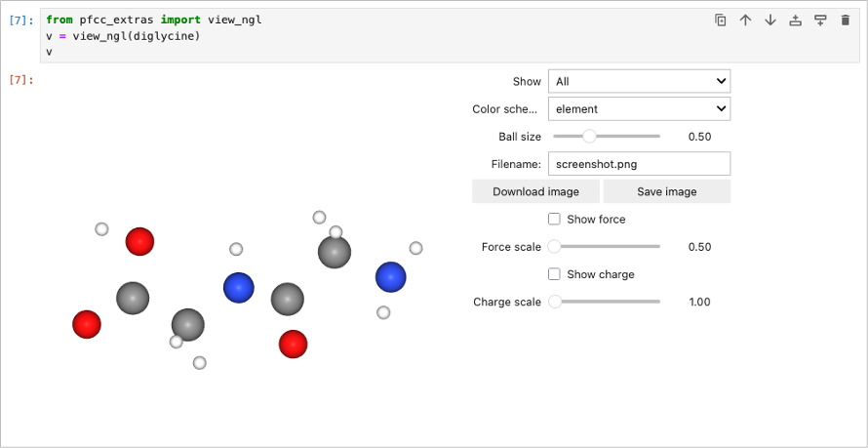Click the Force scale slider handle
The width and height of the screenshot is (868, 448).
[x=555, y=247]
